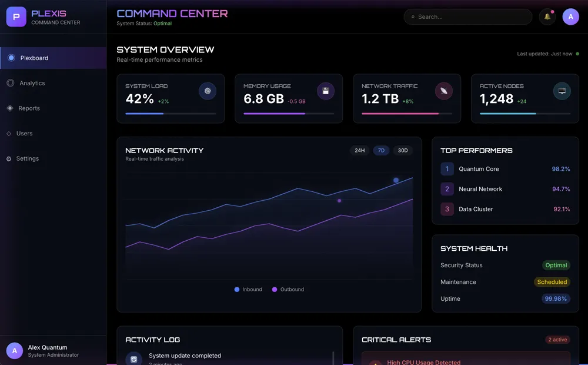Click the gear icon in System Load card
This screenshot has height=365, width=588.
pos(208,91)
